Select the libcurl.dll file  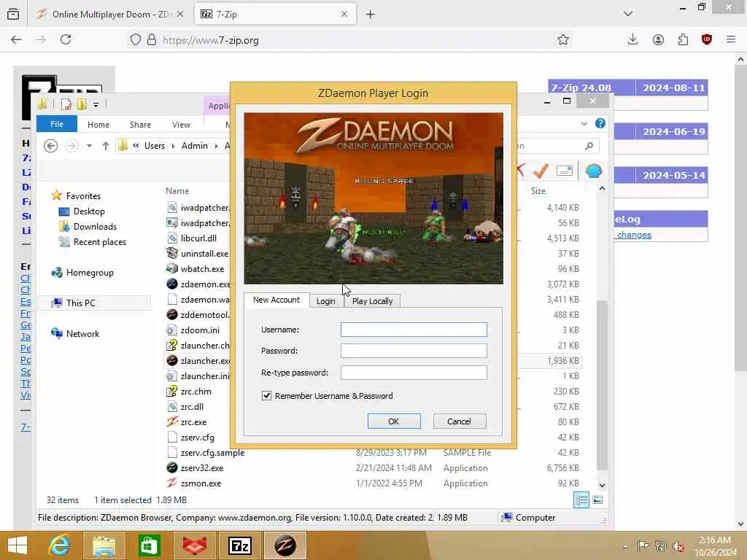198,238
